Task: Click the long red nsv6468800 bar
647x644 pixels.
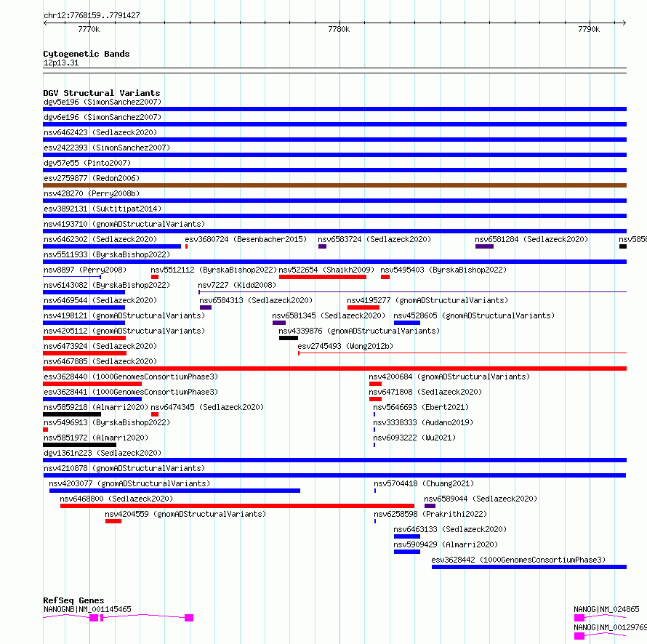Action: coord(237,506)
